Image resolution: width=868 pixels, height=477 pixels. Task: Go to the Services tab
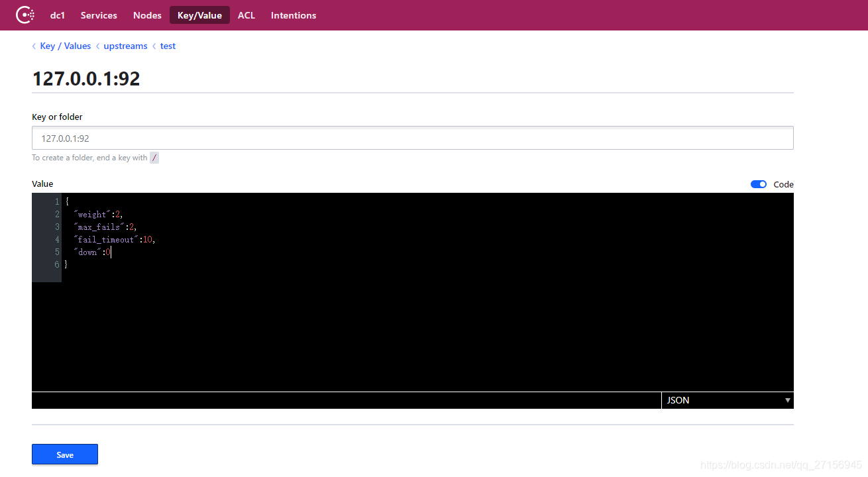tap(99, 15)
